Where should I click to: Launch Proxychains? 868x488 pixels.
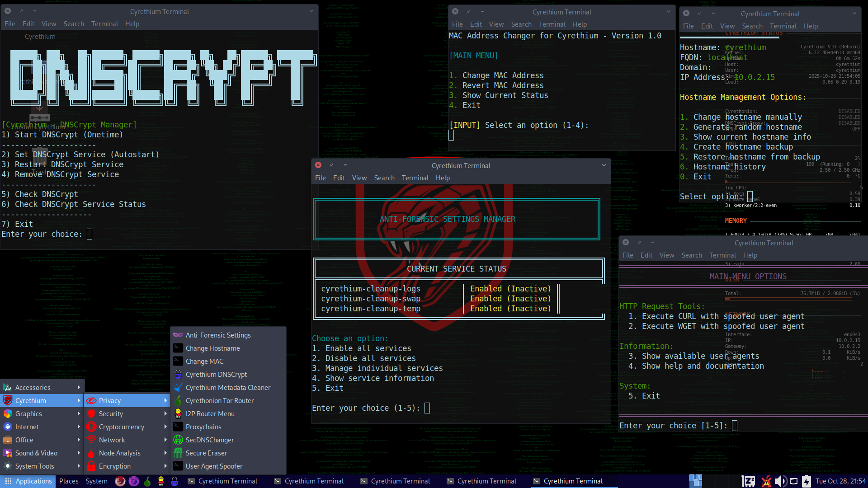[202, 427]
